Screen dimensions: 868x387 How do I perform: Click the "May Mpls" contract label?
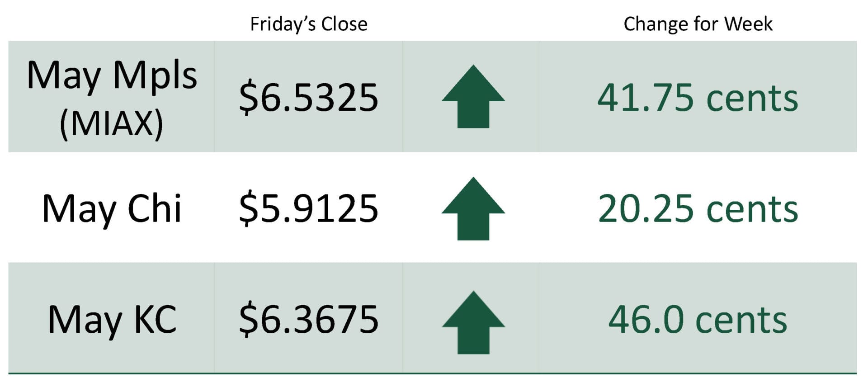click(x=112, y=76)
